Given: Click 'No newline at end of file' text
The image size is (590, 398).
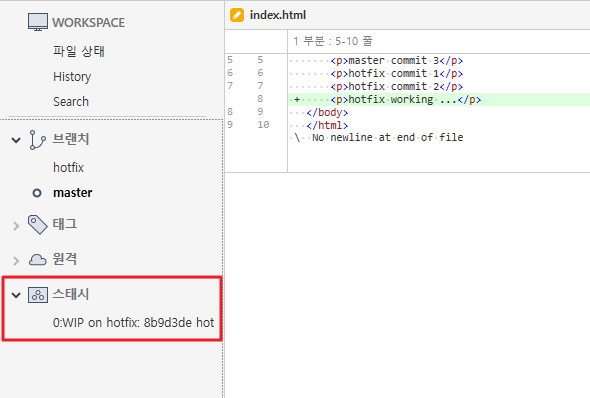Looking at the screenshot, I should coord(388,138).
